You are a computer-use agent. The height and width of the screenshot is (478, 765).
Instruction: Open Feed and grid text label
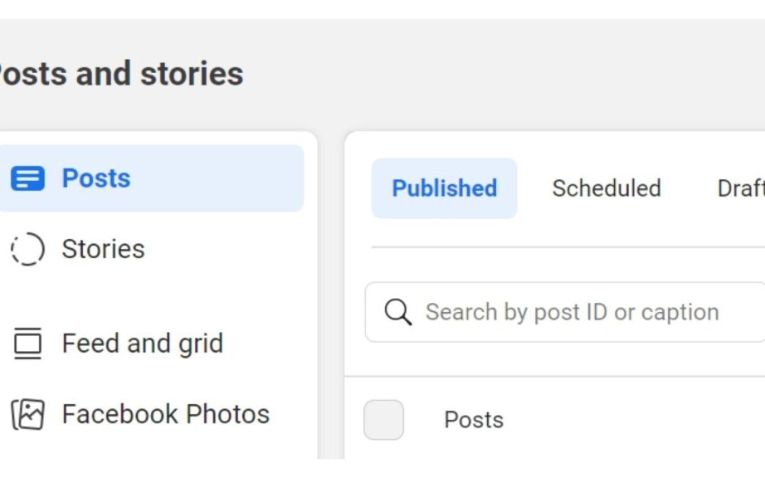[142, 344]
